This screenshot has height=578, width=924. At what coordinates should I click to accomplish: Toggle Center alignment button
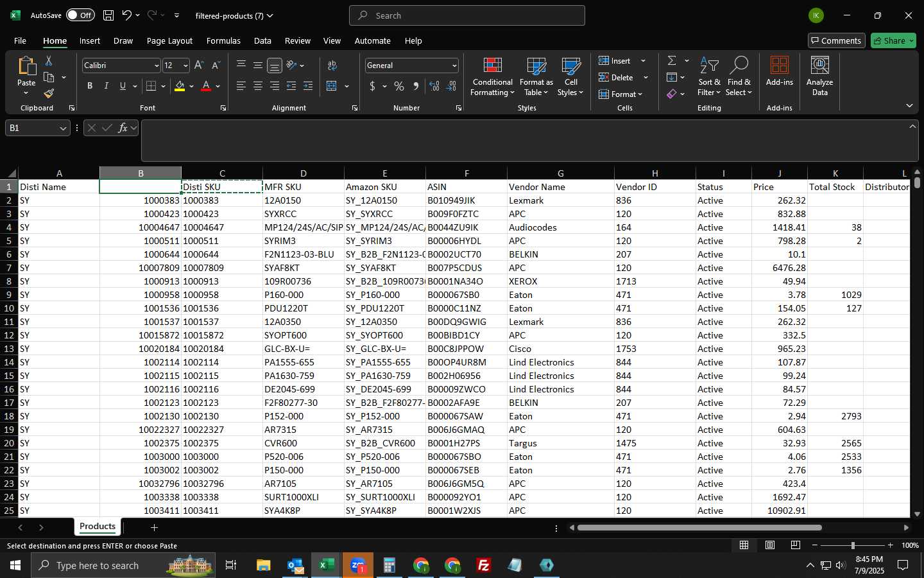pyautogui.click(x=258, y=86)
